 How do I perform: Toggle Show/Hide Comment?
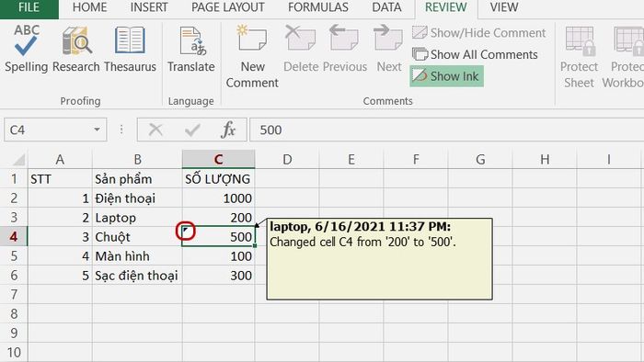tap(479, 33)
